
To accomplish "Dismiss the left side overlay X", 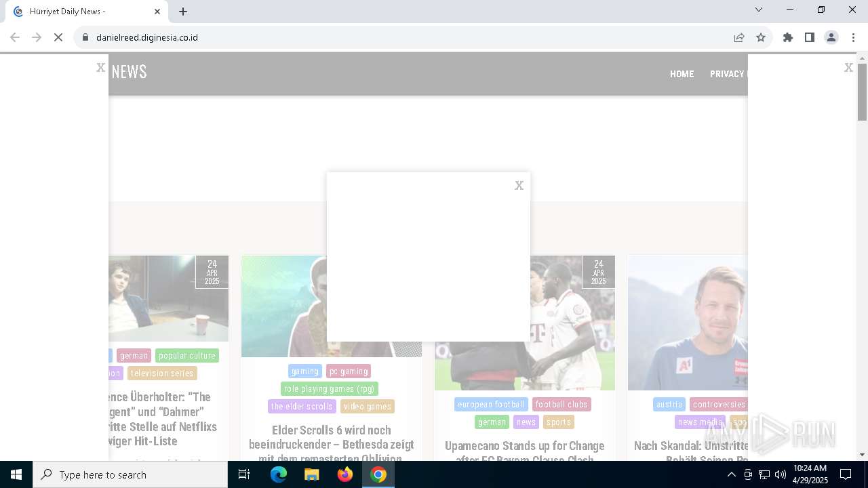I will tap(100, 67).
